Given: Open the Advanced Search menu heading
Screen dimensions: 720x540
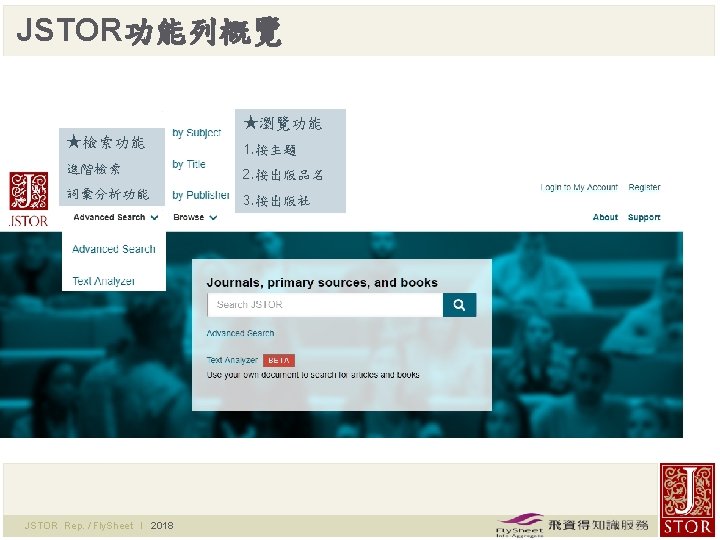Looking at the screenshot, I should pos(109,217).
